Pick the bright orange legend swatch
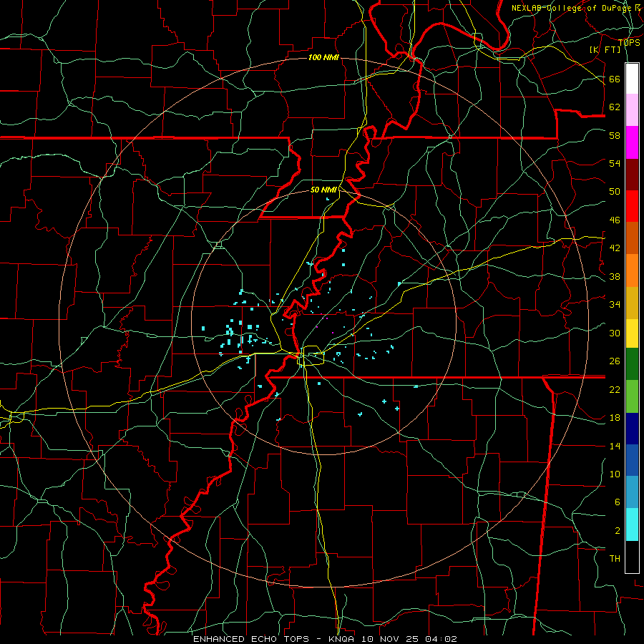This screenshot has height=644, width=644. (x=632, y=270)
